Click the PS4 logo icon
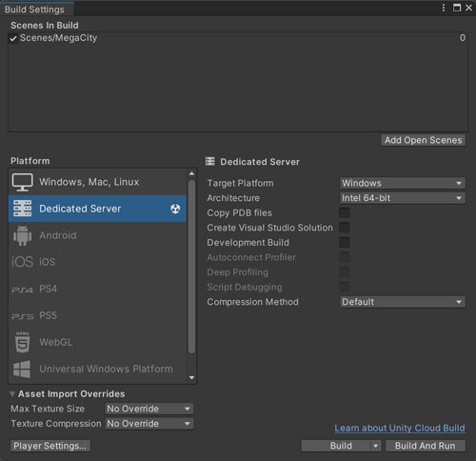Viewport: 476px width, 461px height. click(22, 290)
